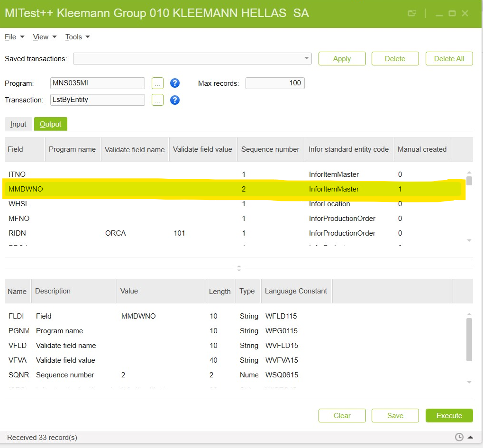Run the transaction with Execute
Screen dimensions: 483x448
pos(449,416)
